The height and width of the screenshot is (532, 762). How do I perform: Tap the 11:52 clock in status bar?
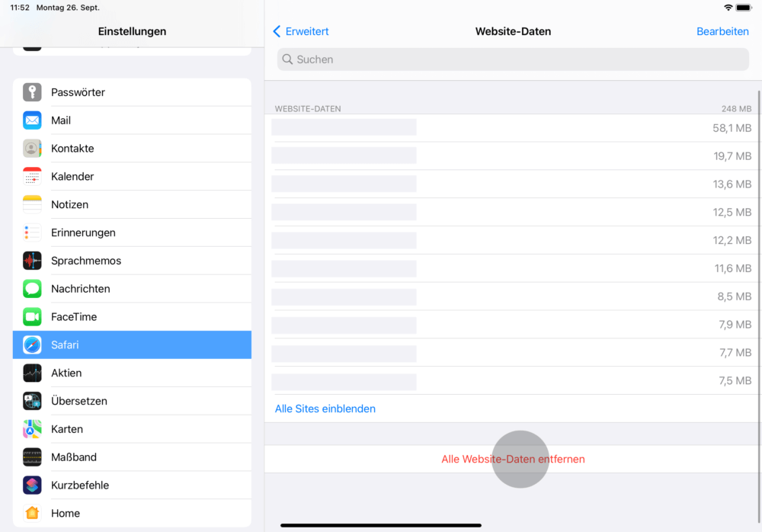coord(20,8)
